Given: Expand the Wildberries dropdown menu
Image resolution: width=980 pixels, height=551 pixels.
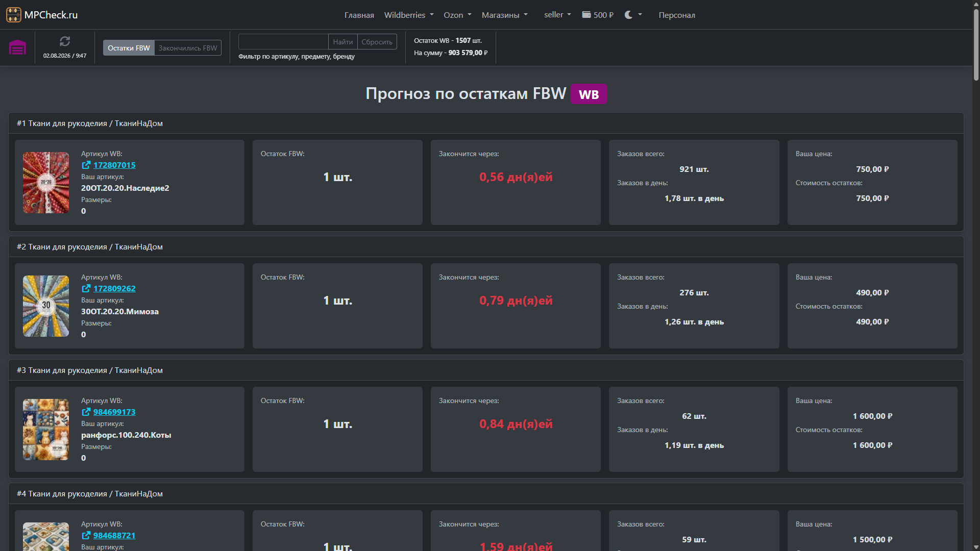Looking at the screenshot, I should click(409, 15).
